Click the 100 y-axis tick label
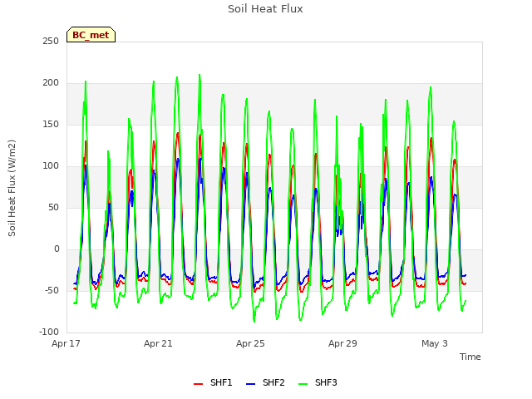Image resolution: width=532 pixels, height=399 pixels. pyautogui.click(x=51, y=166)
